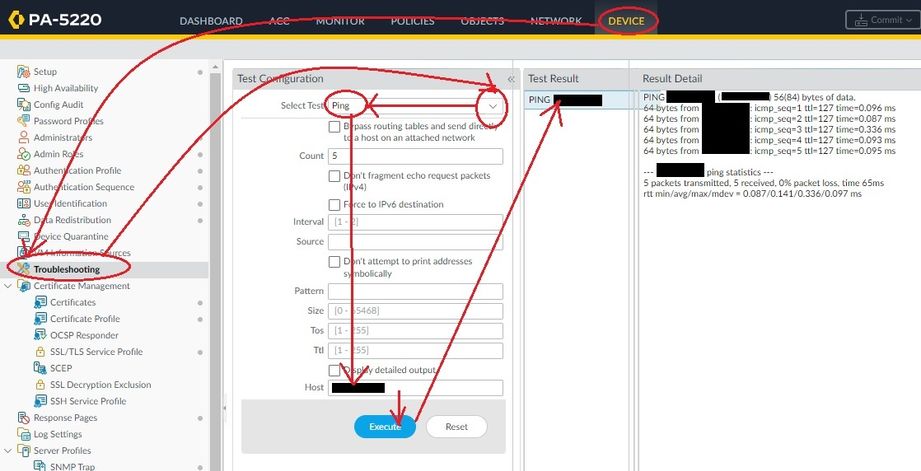The height and width of the screenshot is (471, 921).
Task: Click the Authentication Profile icon
Action: point(23,170)
